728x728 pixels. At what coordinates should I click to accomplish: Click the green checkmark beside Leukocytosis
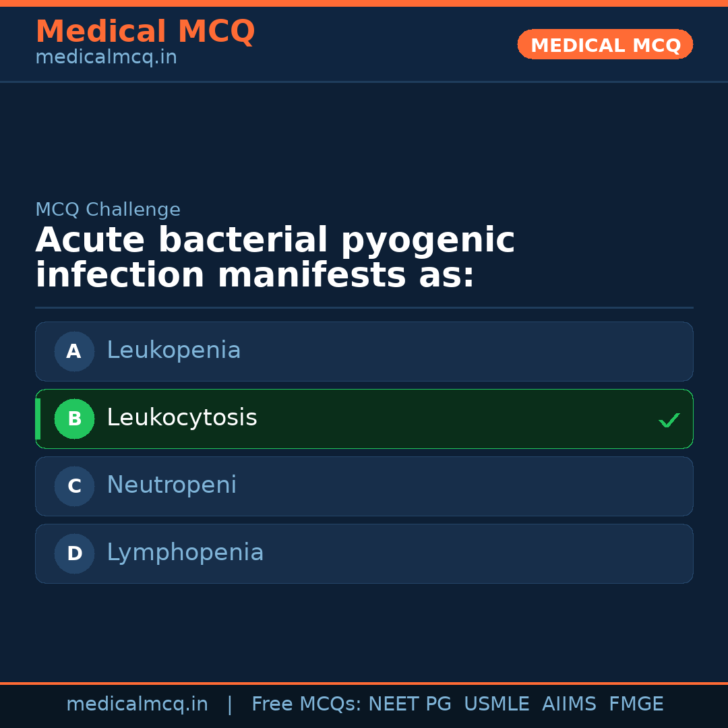669,420
